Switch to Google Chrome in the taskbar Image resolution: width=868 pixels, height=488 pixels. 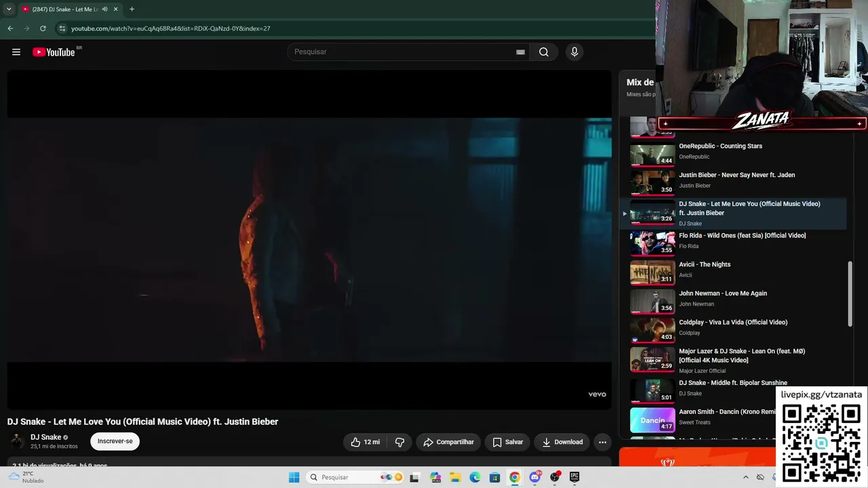515,477
